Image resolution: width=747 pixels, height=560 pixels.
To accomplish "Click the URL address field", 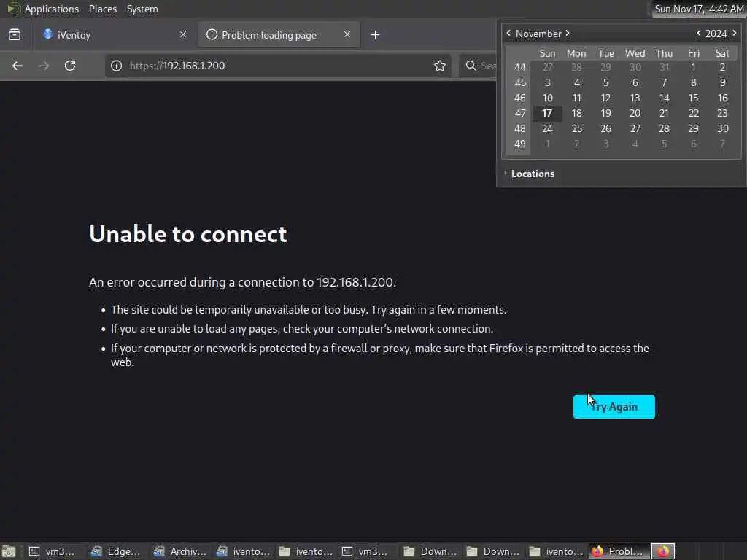I will tap(276, 66).
